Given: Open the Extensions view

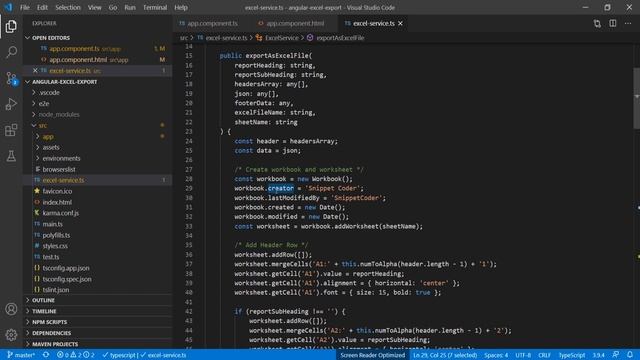Looking at the screenshot, I should click(x=11, y=130).
